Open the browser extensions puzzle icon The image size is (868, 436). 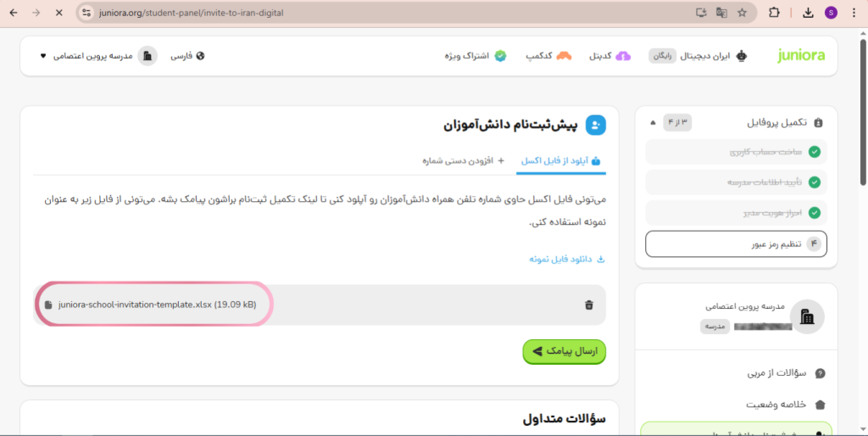pos(774,13)
